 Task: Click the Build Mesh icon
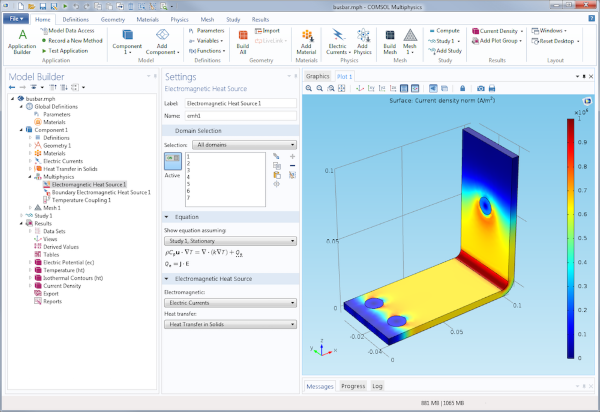click(x=391, y=42)
